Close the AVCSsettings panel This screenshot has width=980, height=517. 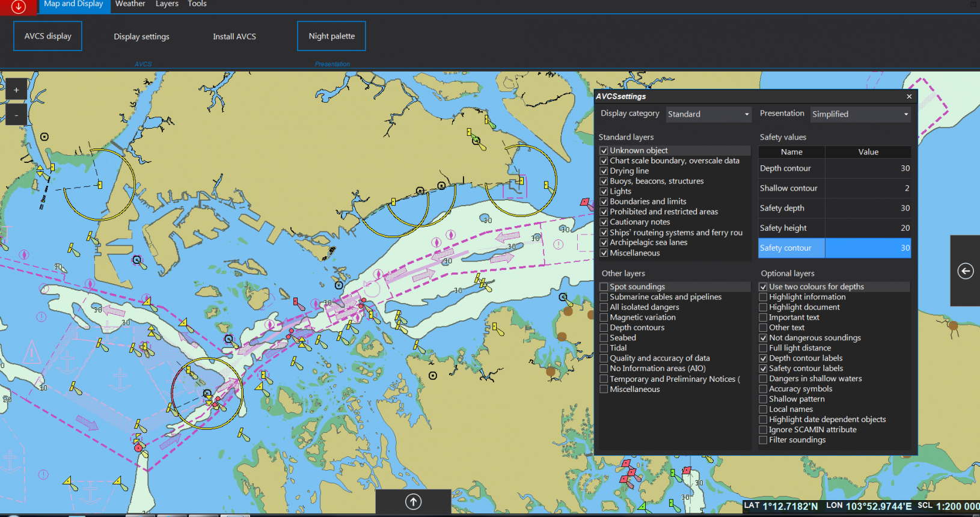909,96
